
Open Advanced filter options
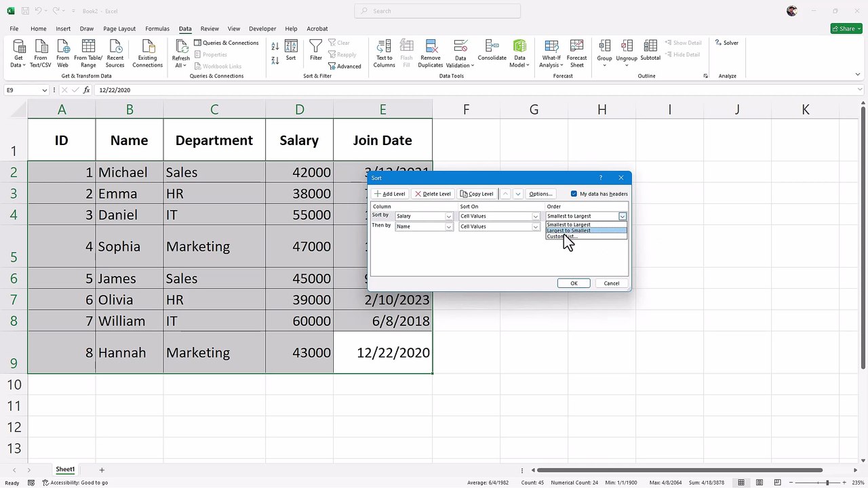click(x=344, y=66)
